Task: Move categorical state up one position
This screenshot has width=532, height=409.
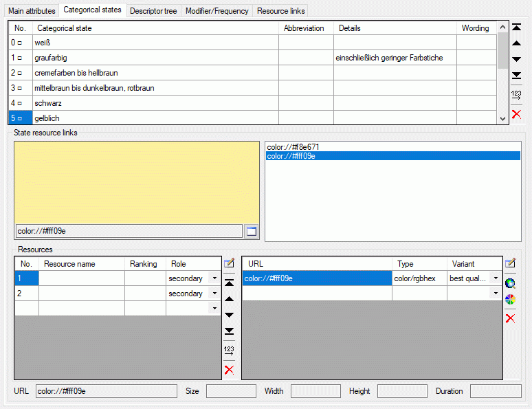Action: pos(516,43)
